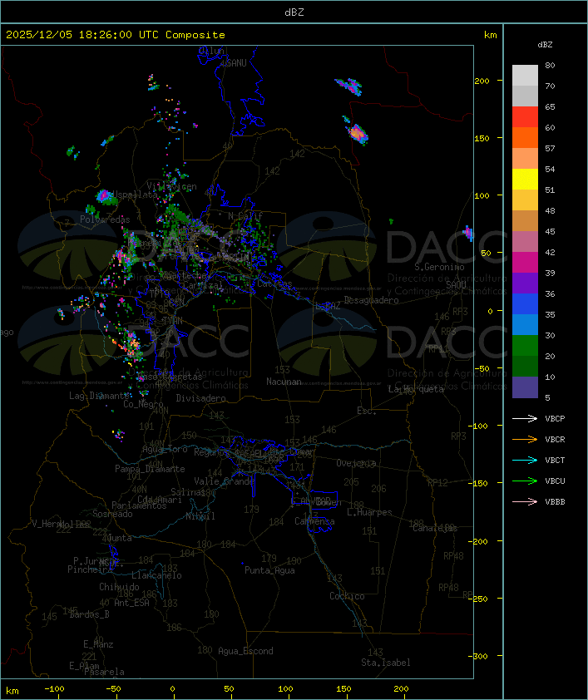This screenshot has height=700, width=588.
Task: Click the L.Huarpes place label
Action: click(x=369, y=512)
